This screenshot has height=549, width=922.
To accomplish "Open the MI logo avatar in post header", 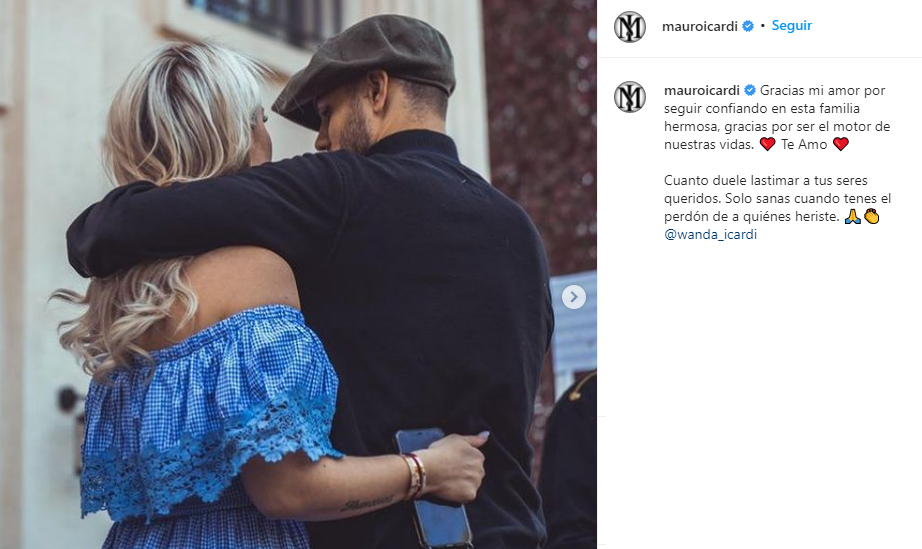I will click(630, 27).
